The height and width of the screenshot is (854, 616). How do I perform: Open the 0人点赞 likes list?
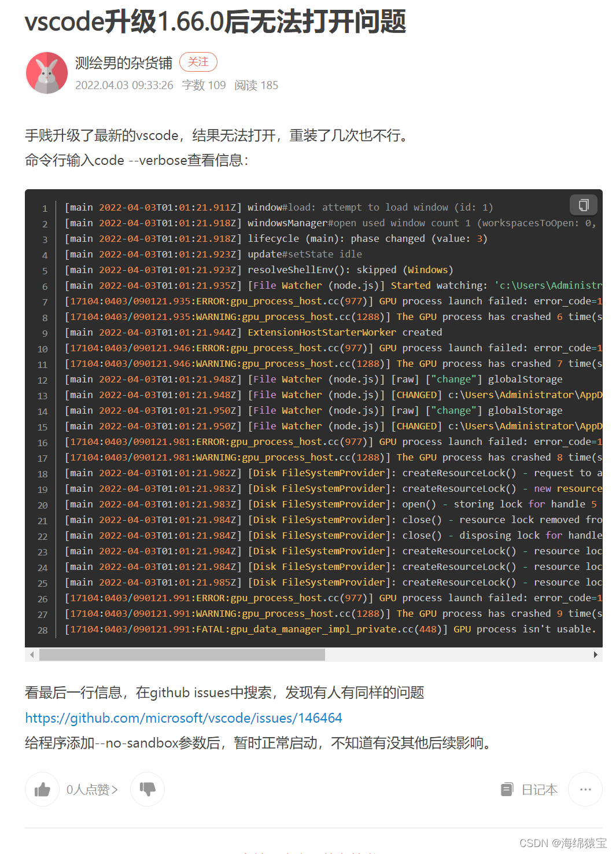92,790
